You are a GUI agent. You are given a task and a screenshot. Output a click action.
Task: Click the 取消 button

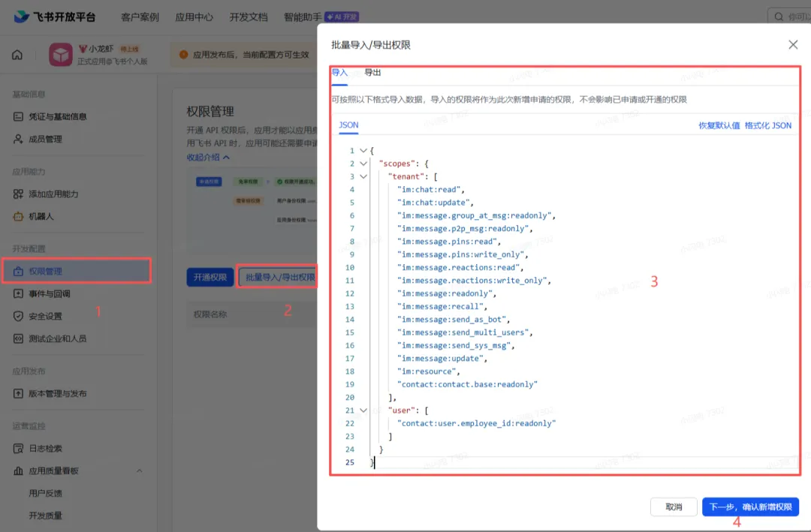(674, 507)
